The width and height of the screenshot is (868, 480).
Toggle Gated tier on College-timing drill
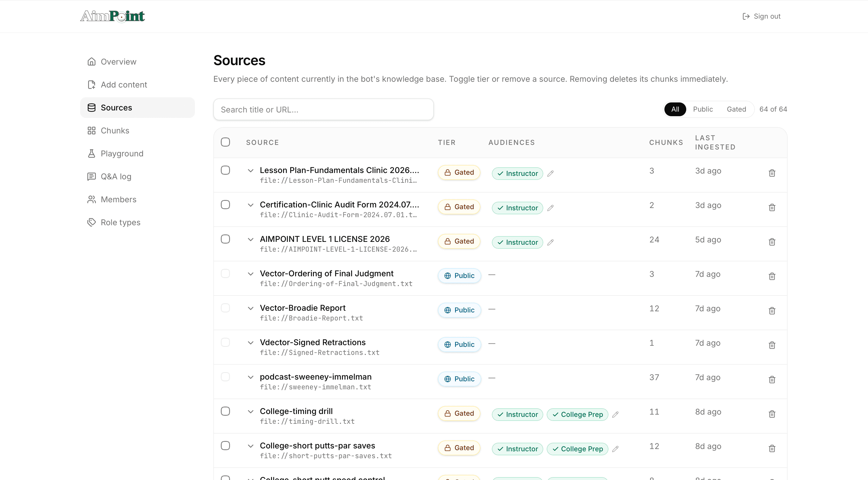coord(459,413)
